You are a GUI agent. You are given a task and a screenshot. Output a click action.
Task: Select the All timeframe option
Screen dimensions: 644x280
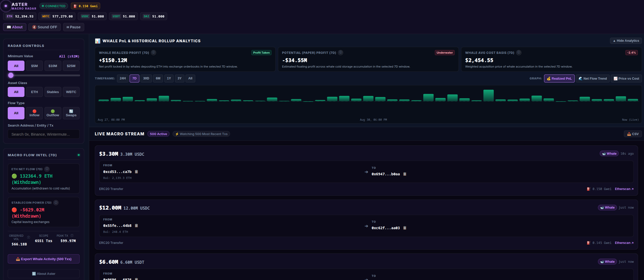pyautogui.click(x=190, y=78)
